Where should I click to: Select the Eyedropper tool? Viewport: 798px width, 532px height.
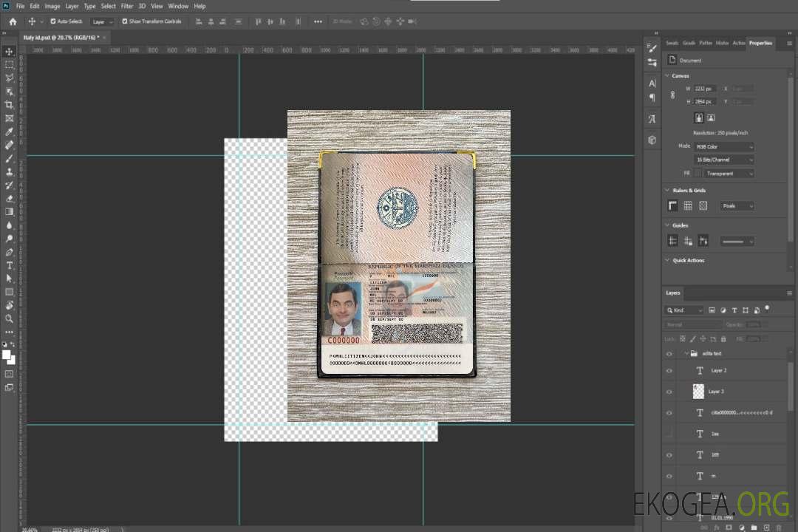[10, 132]
